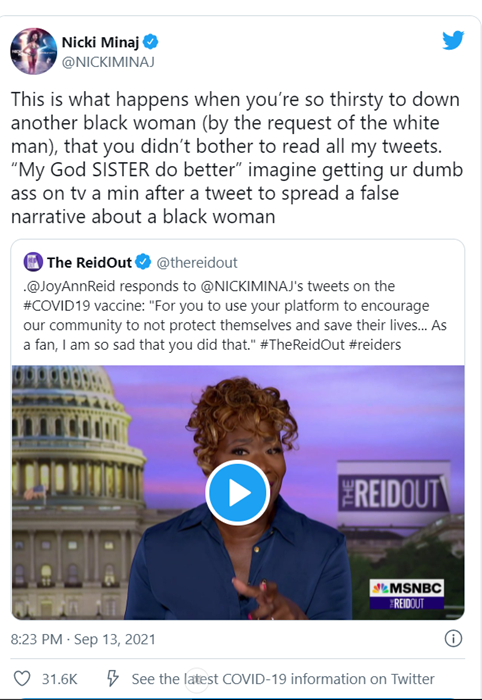Play the quoted ReidOut video

[x=237, y=492]
